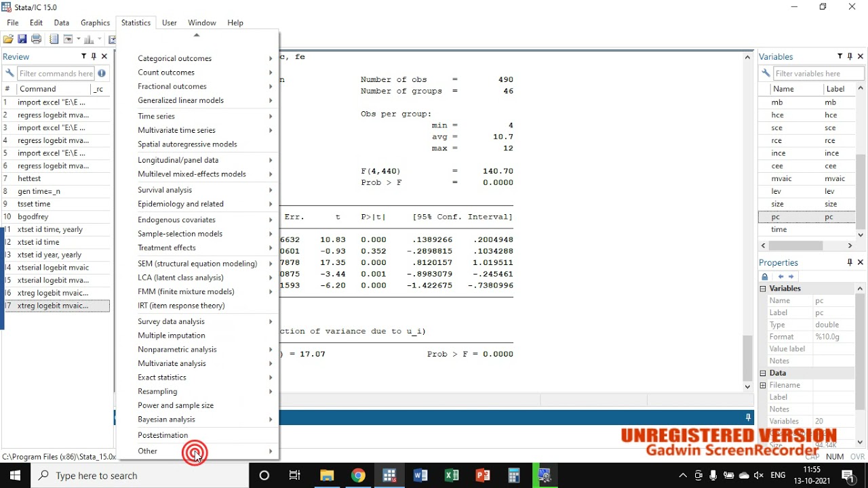The width and height of the screenshot is (868, 488).
Task: Click the Properties previous variable arrow
Action: [781, 277]
